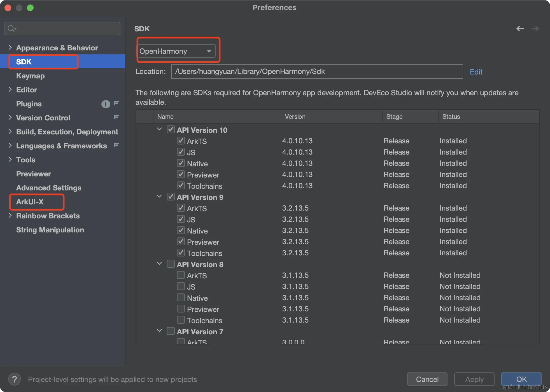This screenshot has height=392, width=550.
Task: Check the API Version 8 checkbox
Action: click(171, 264)
